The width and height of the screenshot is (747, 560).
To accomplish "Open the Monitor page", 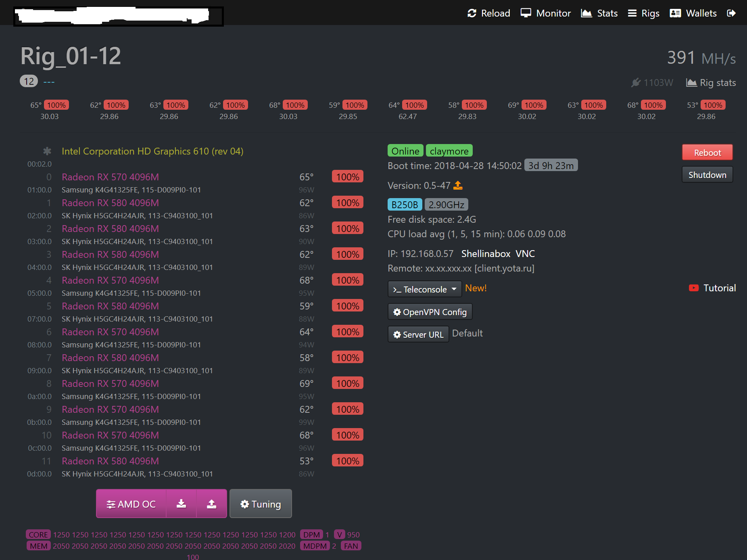I will (546, 13).
